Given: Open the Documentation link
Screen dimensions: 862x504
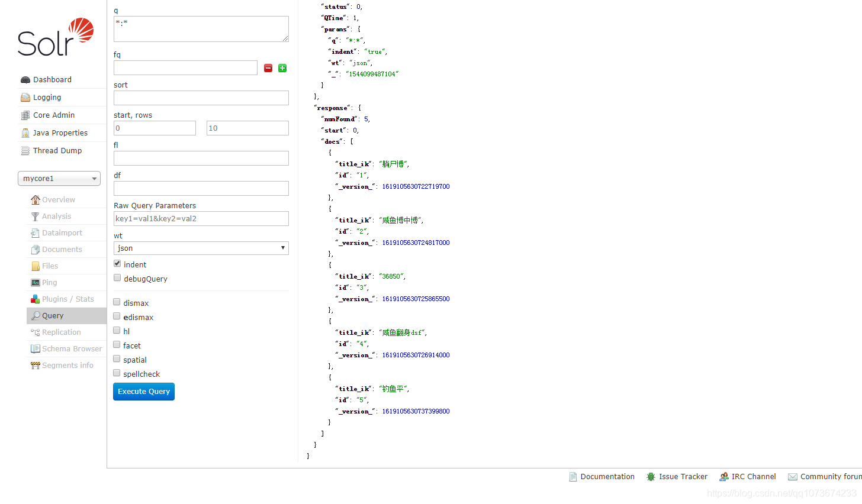Looking at the screenshot, I should click(607, 477).
